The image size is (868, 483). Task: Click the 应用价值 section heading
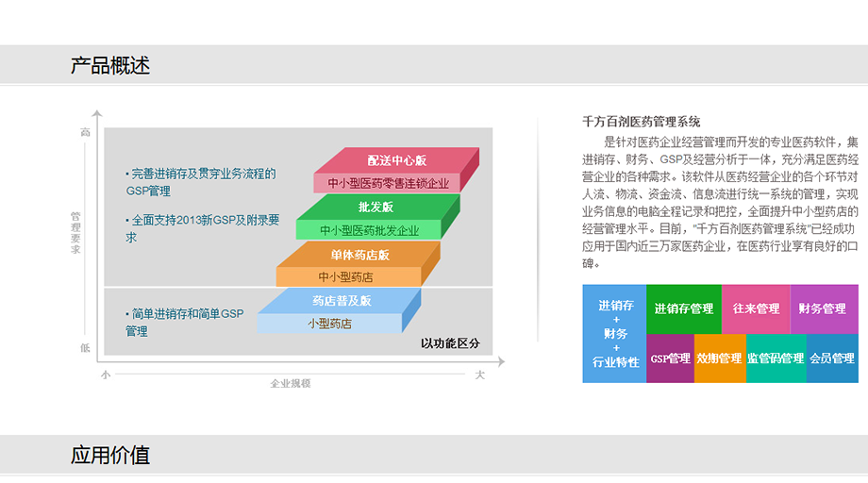click(x=110, y=456)
